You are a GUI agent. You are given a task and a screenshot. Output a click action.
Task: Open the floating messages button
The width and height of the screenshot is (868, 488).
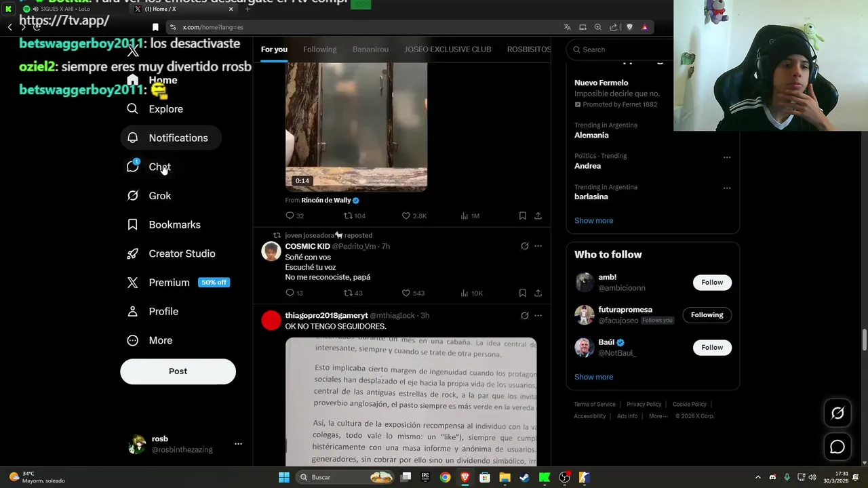click(x=837, y=447)
